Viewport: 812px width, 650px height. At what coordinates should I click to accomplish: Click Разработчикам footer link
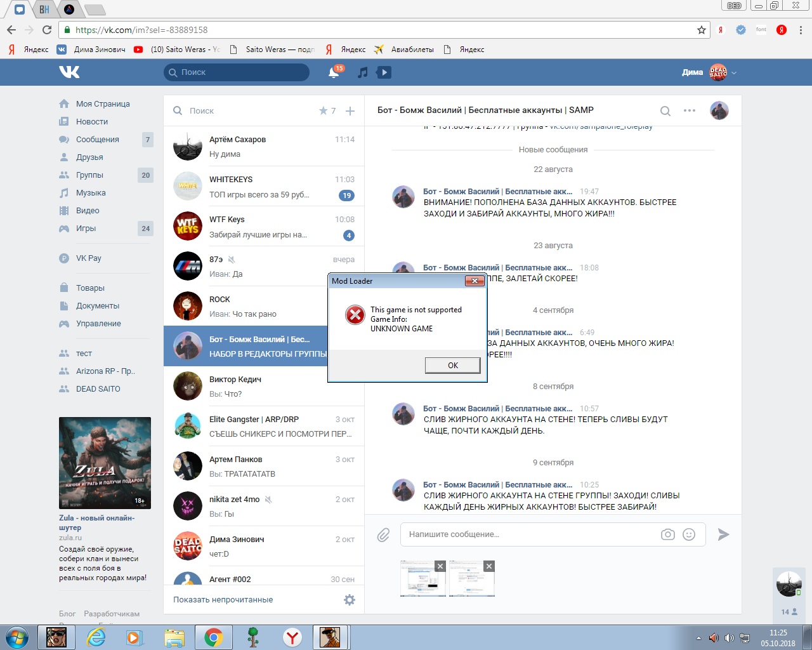click(x=112, y=614)
